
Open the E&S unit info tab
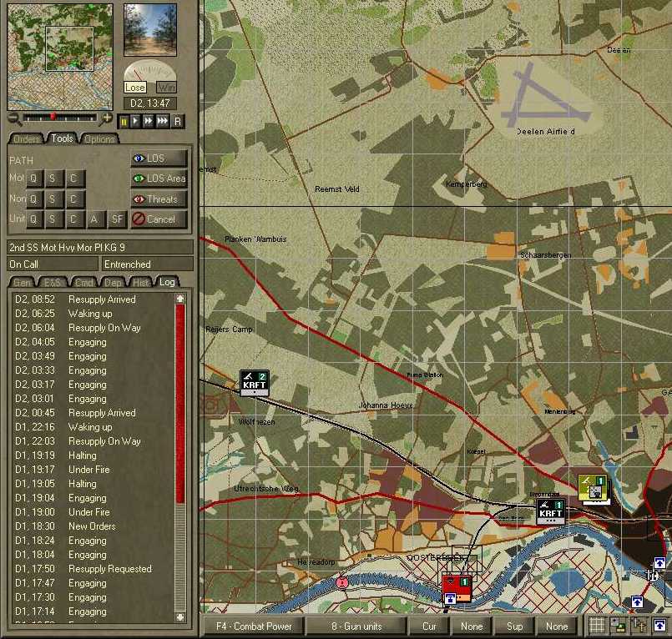pyautogui.click(x=53, y=283)
